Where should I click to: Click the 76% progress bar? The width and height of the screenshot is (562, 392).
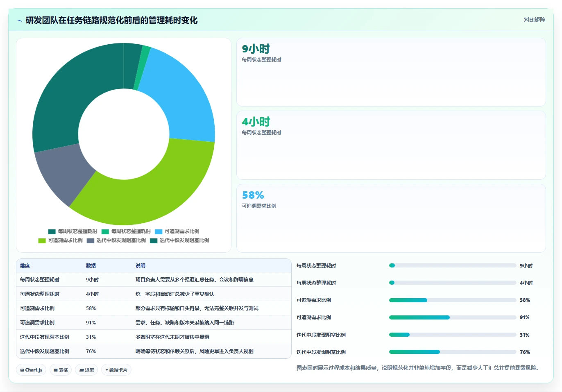(x=453, y=352)
